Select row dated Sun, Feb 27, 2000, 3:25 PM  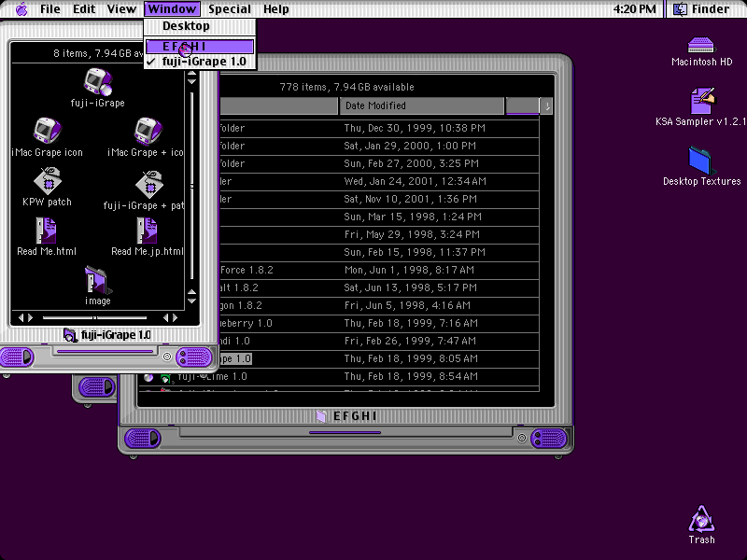coord(380,163)
